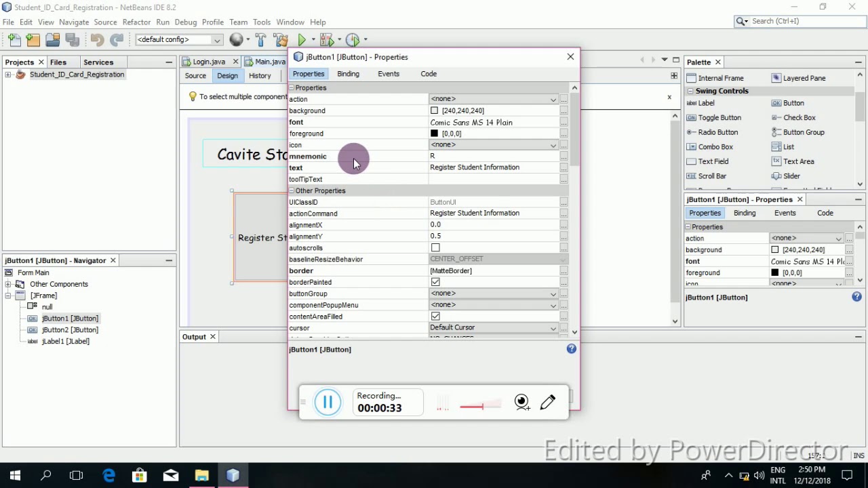Click NetBeans icon on taskbar
868x488 pixels.
(233, 476)
